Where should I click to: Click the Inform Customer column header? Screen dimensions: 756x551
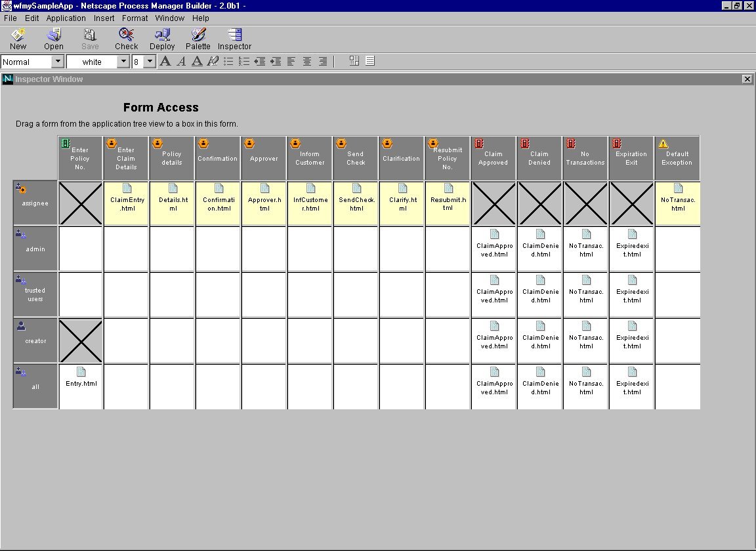coord(310,158)
